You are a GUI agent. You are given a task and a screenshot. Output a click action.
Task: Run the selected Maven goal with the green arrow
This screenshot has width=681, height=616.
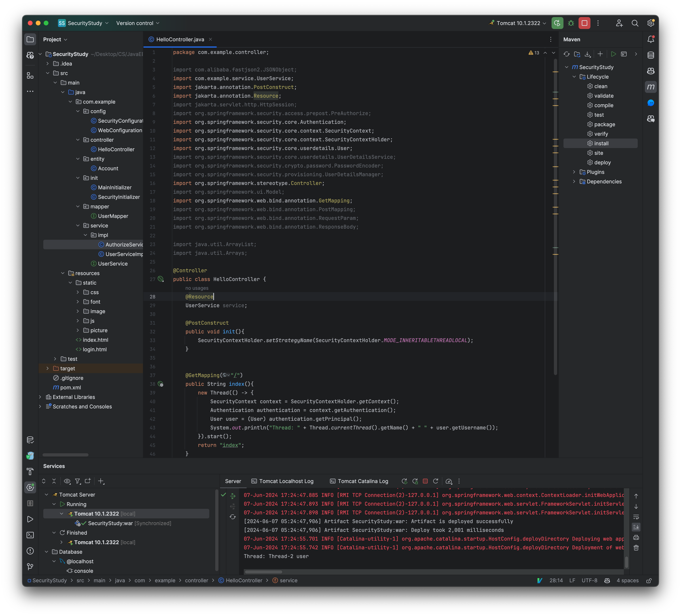[614, 54]
